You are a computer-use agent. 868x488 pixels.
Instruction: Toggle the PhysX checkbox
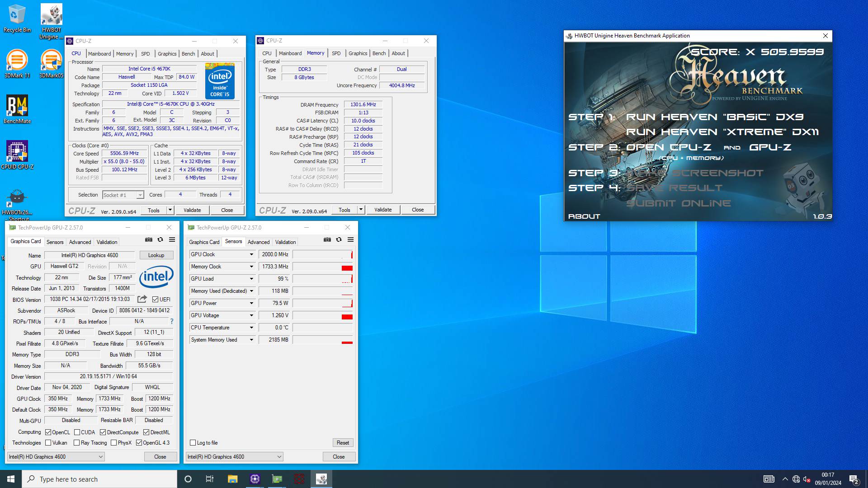113,443
